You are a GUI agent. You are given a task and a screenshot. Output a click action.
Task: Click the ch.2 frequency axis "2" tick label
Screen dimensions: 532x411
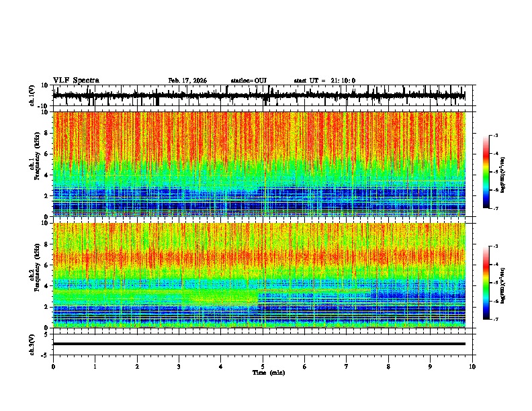pyautogui.click(x=46, y=307)
